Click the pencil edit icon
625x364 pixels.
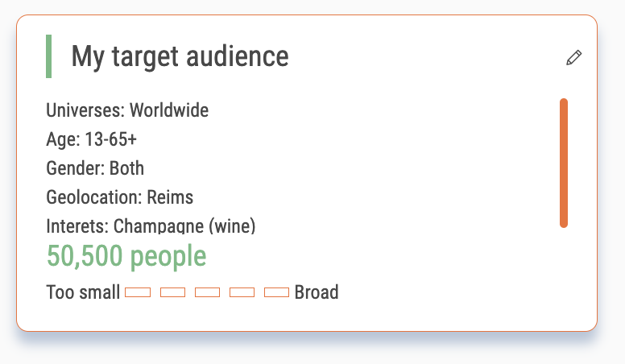(573, 57)
